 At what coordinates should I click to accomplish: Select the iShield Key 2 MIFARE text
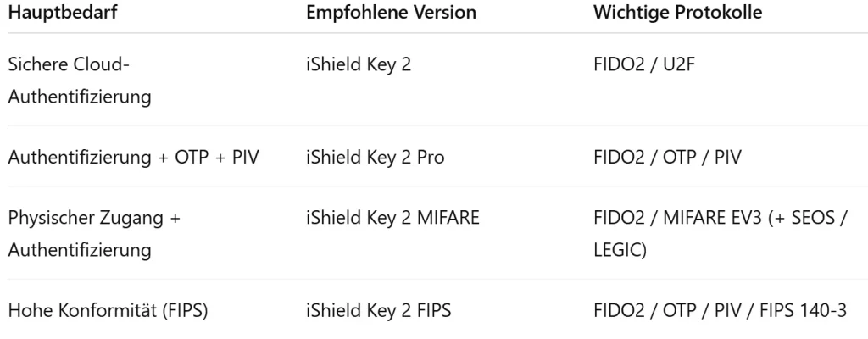tap(392, 219)
